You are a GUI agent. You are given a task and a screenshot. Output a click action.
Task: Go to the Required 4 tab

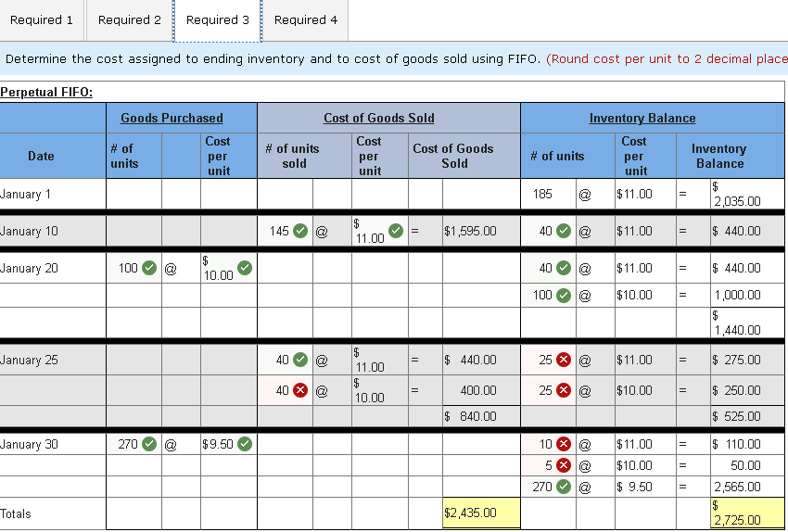[306, 20]
